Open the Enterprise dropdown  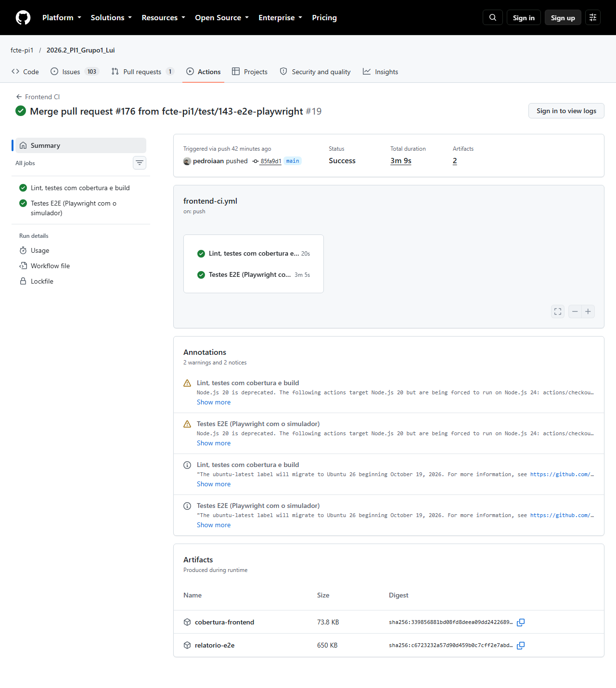click(x=280, y=18)
